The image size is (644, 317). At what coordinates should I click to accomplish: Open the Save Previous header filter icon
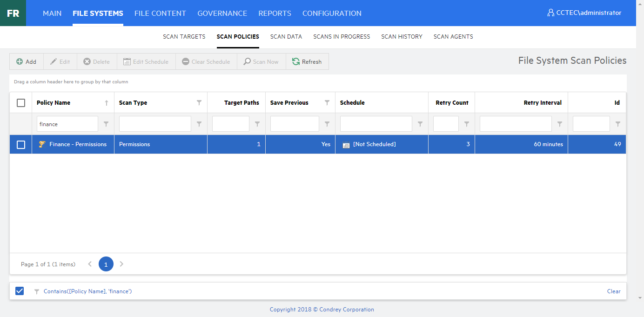point(327,102)
